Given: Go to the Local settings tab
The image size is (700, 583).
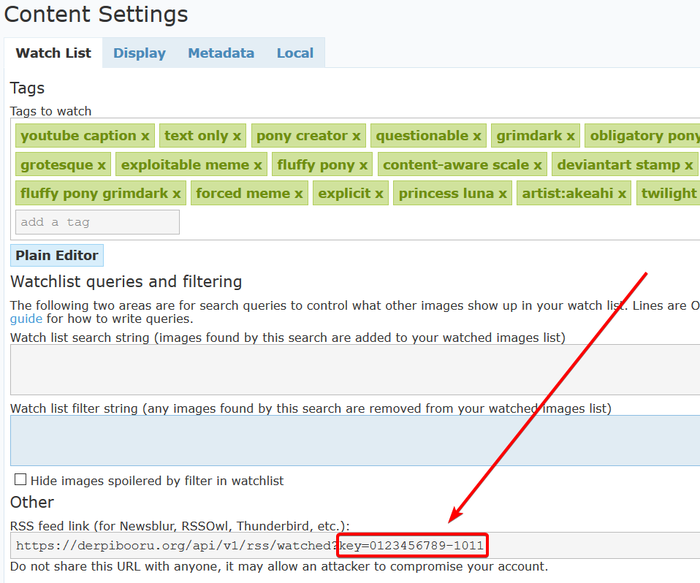Looking at the screenshot, I should pyautogui.click(x=295, y=53).
